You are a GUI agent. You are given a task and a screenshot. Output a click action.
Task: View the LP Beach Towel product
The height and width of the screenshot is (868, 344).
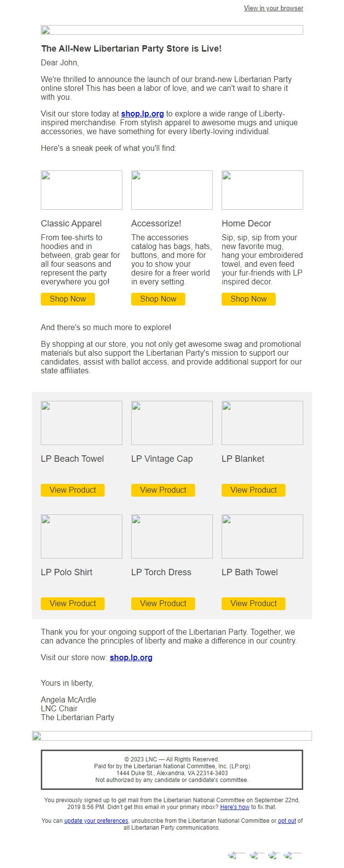click(72, 490)
